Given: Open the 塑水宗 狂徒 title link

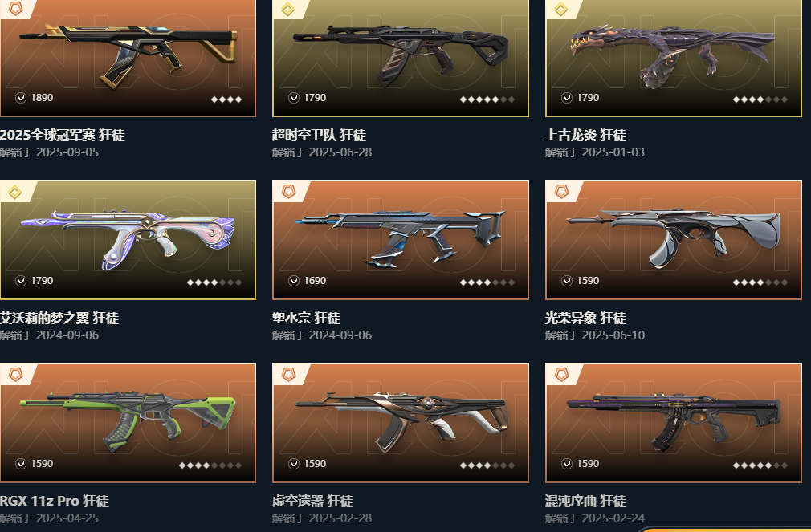Looking at the screenshot, I should [306, 318].
